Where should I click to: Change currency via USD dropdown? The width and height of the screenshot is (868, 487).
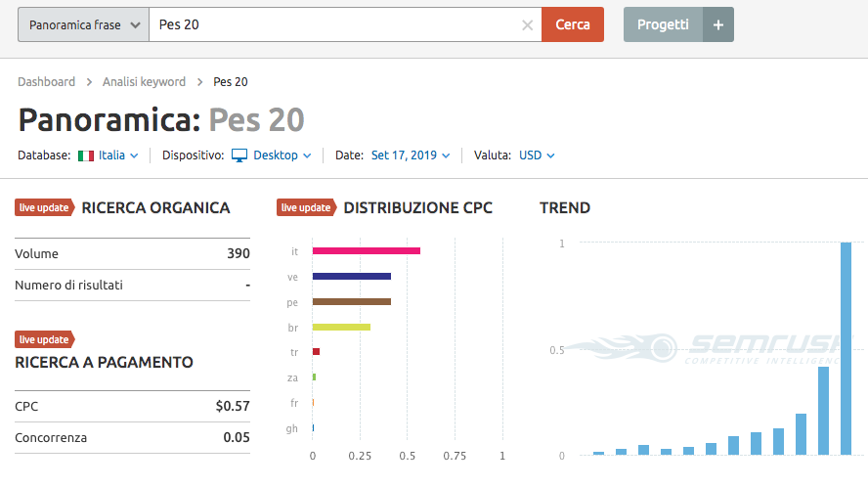537,155
